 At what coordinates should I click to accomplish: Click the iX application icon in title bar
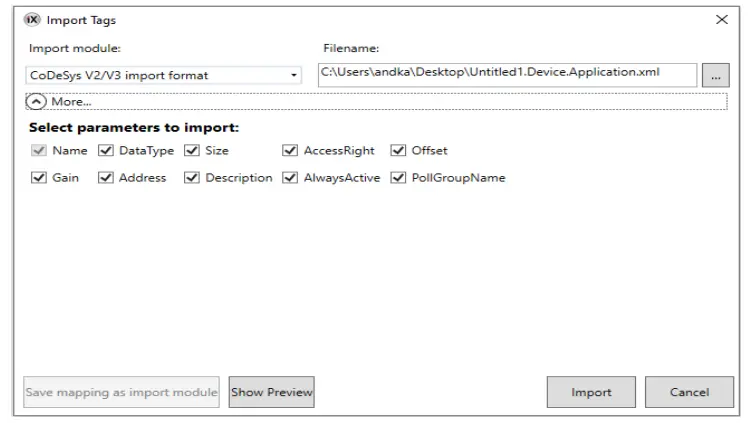pyautogui.click(x=33, y=20)
